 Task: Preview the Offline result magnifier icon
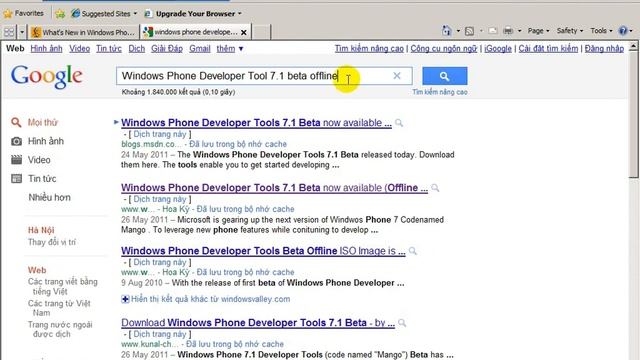tap(435, 188)
